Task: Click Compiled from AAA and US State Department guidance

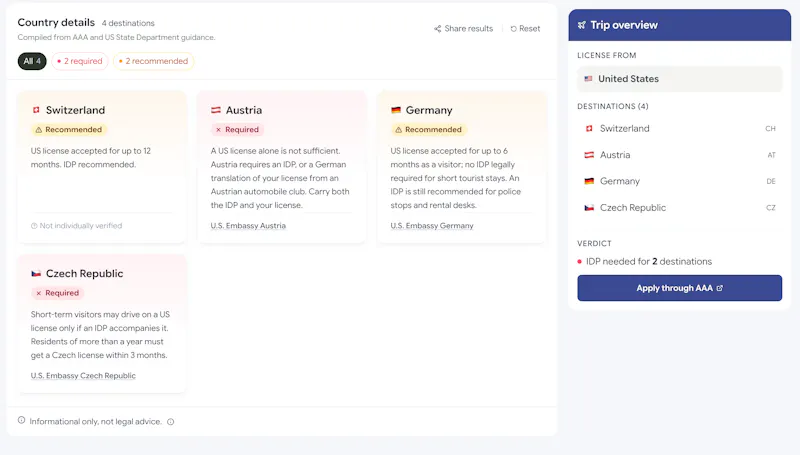Action: [116, 37]
